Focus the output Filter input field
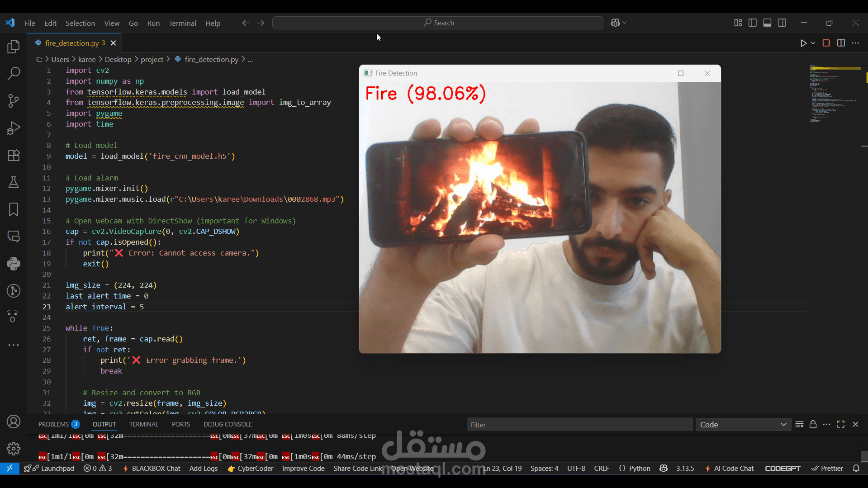Image resolution: width=868 pixels, height=488 pixels. (x=580, y=425)
